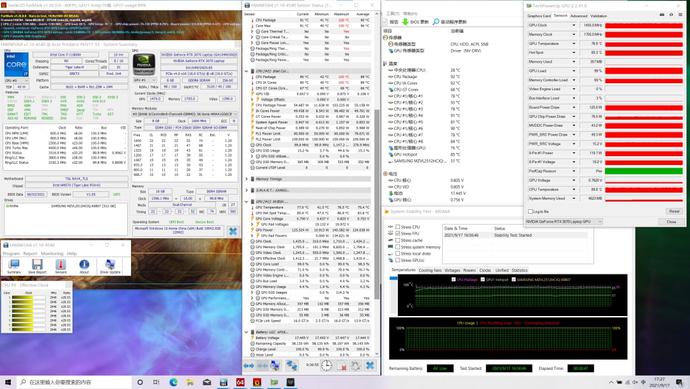Open the Help menu in HWiNFO64

point(72,253)
